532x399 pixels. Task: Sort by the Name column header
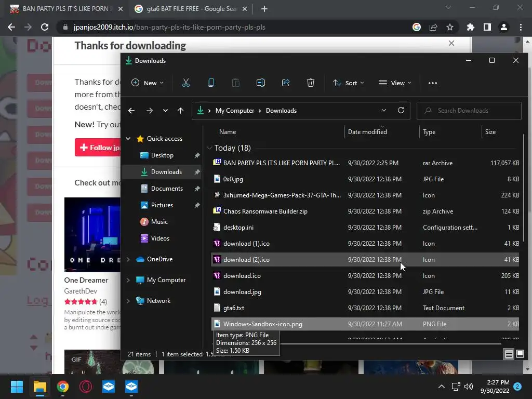[228, 132]
